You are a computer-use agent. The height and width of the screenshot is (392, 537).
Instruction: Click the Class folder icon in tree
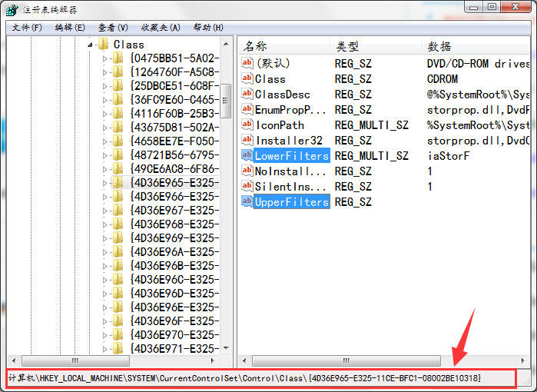point(104,45)
